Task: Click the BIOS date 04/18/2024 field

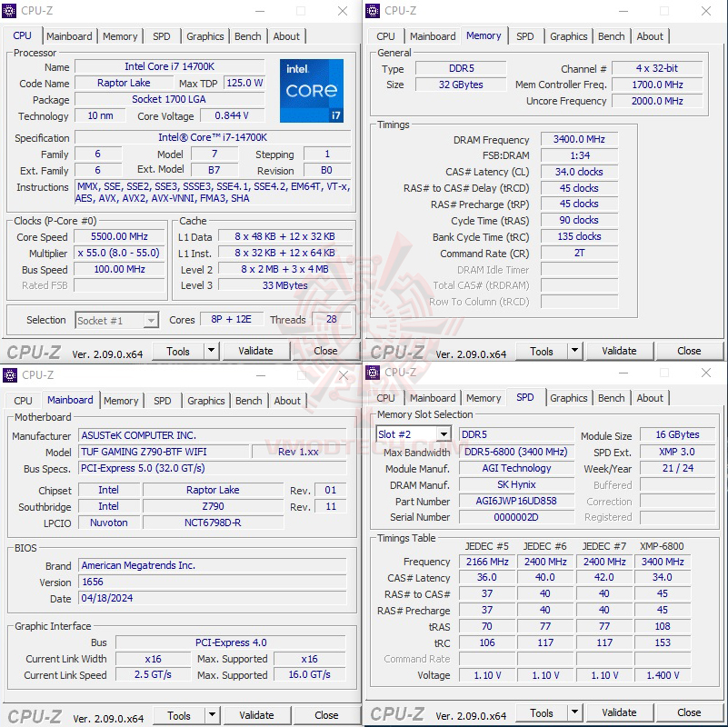Action: click(x=212, y=598)
